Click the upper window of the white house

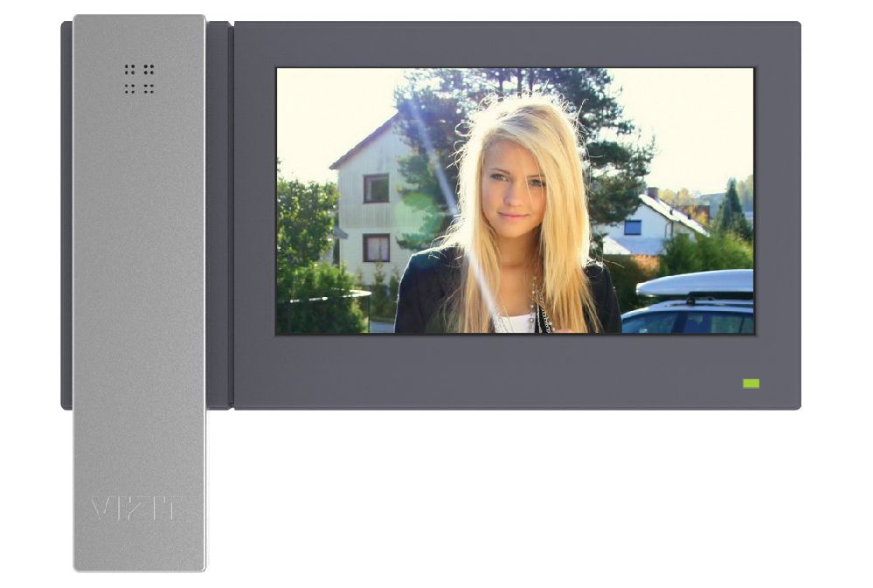376,188
